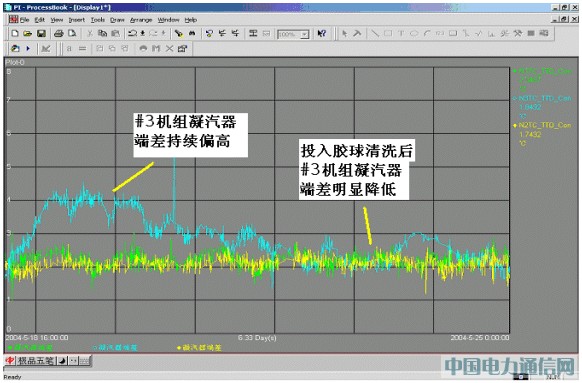Activate the context help pointer icon
The width and height of the screenshot is (582, 383).
(321, 33)
